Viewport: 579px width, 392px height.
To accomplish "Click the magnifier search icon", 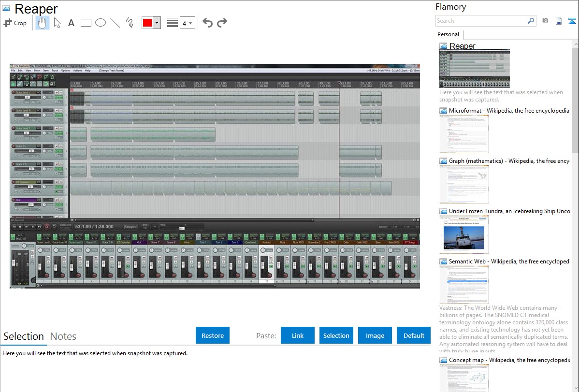I will [x=531, y=21].
